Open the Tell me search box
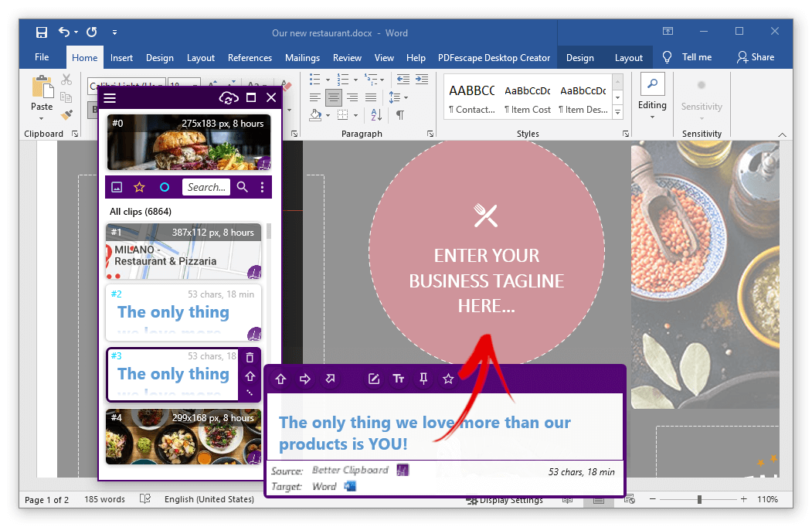 687,57
